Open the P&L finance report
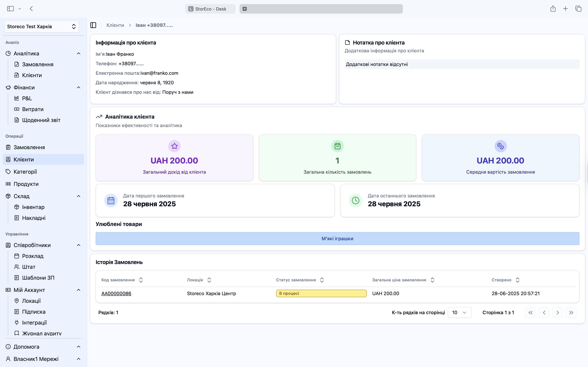Viewport: 588px width, 367px height. point(27,98)
